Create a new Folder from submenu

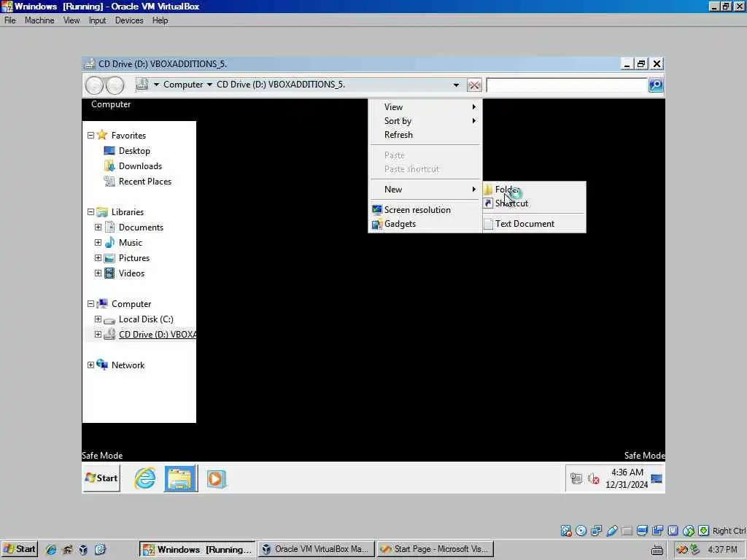point(534,190)
